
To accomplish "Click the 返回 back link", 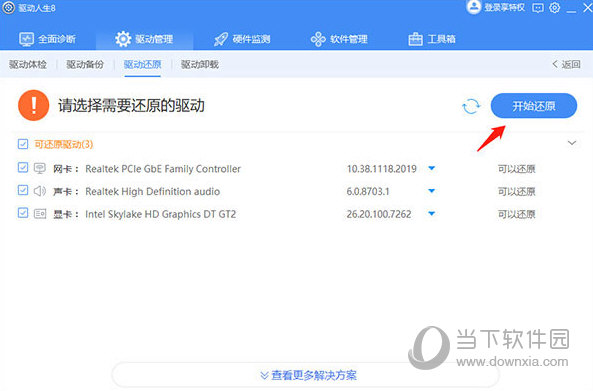I will 566,64.
